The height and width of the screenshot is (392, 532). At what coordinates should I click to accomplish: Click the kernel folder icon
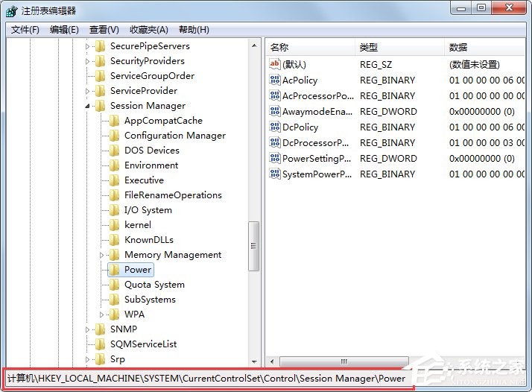click(114, 225)
